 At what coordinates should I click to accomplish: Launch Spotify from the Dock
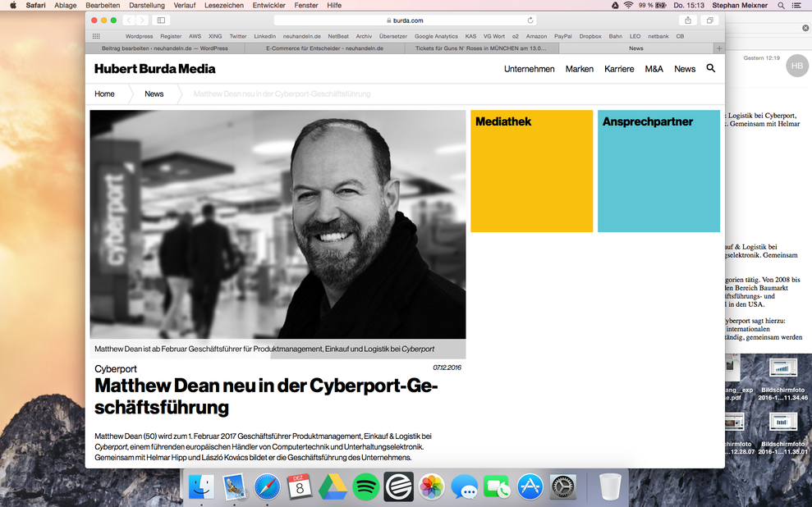click(x=365, y=486)
